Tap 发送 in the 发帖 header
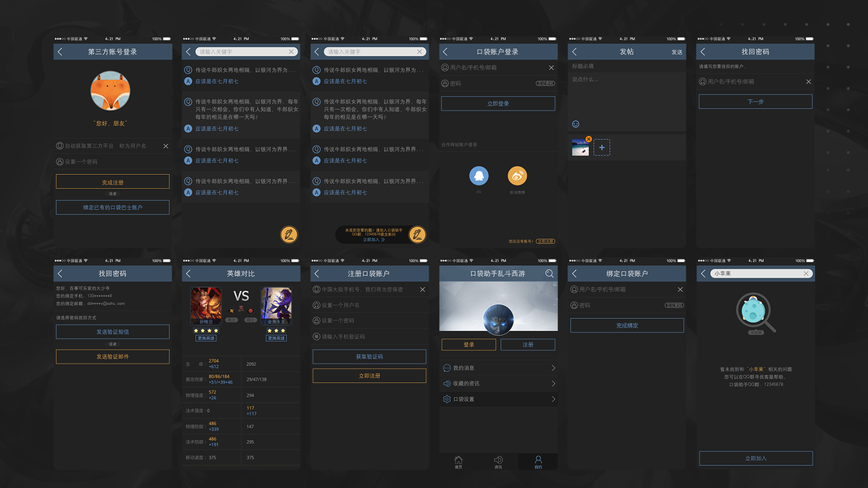Screen dimensions: 868x488 (x=677, y=52)
